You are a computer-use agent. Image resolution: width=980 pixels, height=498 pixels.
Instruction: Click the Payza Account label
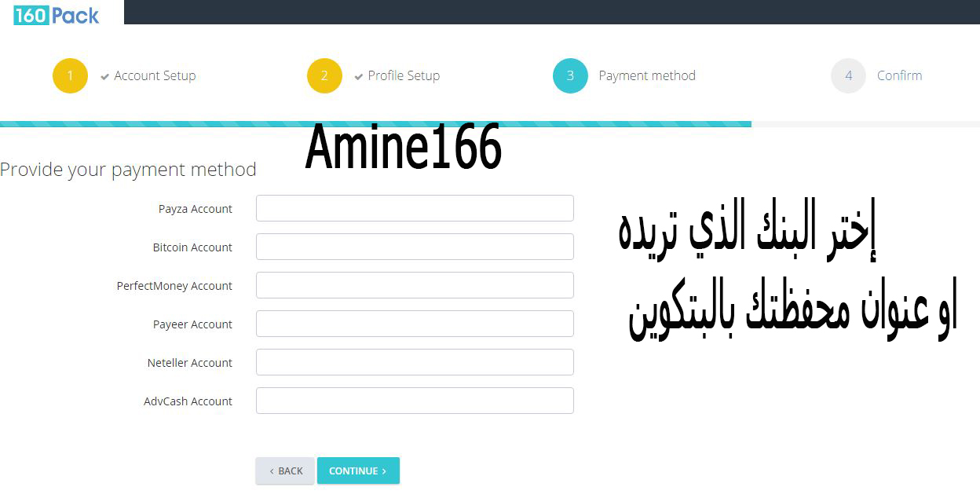click(x=196, y=209)
